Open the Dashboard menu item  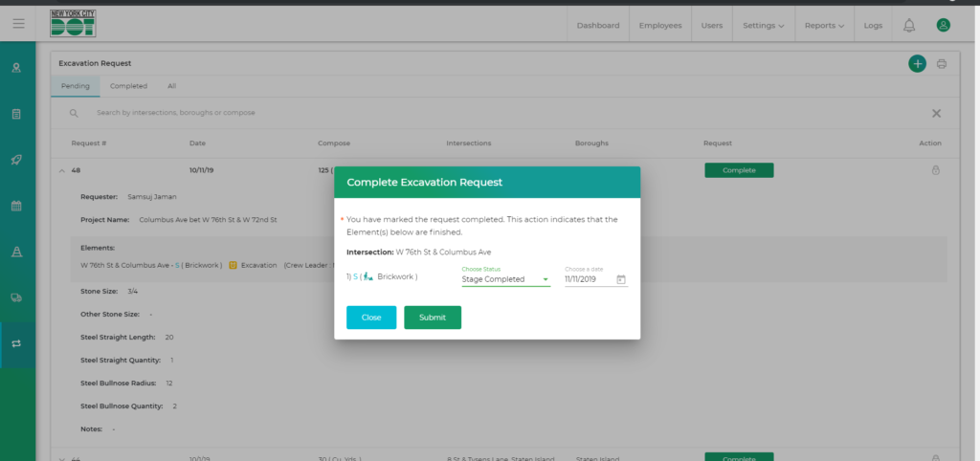(x=597, y=25)
